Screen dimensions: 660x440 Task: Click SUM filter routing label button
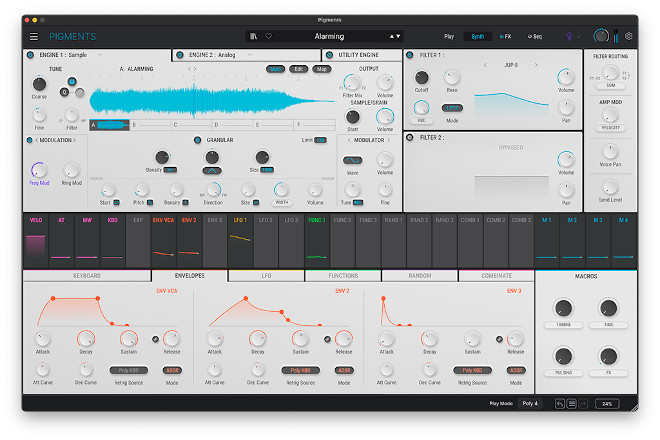610,85
